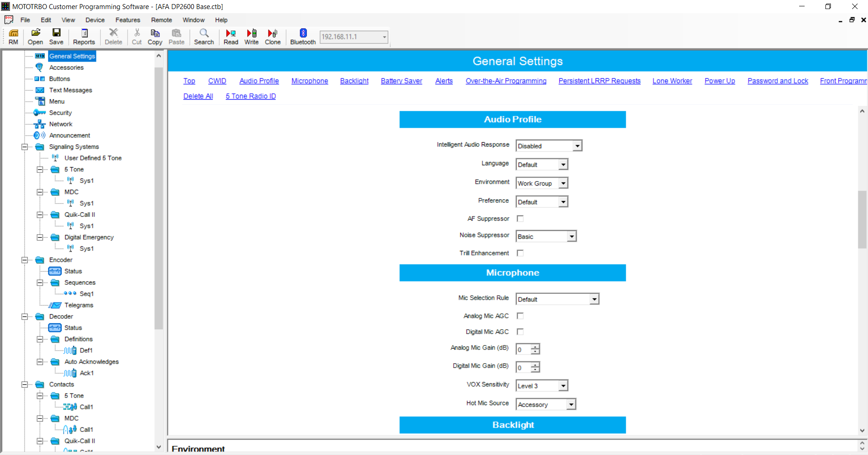The width and height of the screenshot is (868, 455).
Task: Write to radio with Write icon
Action: (x=252, y=33)
